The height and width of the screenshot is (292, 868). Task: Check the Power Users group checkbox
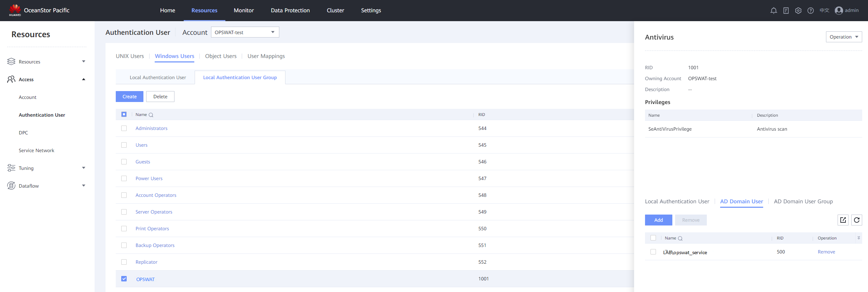tap(124, 178)
